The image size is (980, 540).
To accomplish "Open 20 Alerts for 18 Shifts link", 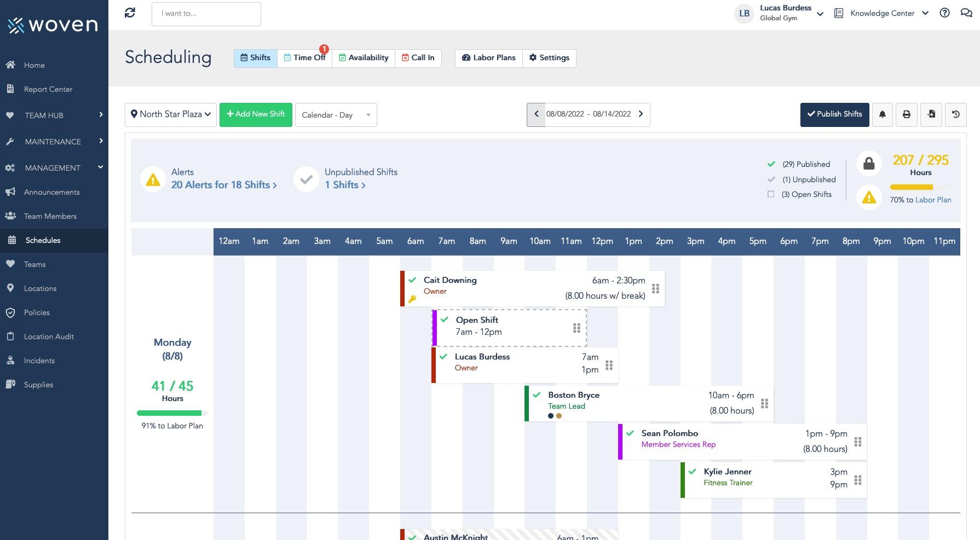I will click(224, 185).
